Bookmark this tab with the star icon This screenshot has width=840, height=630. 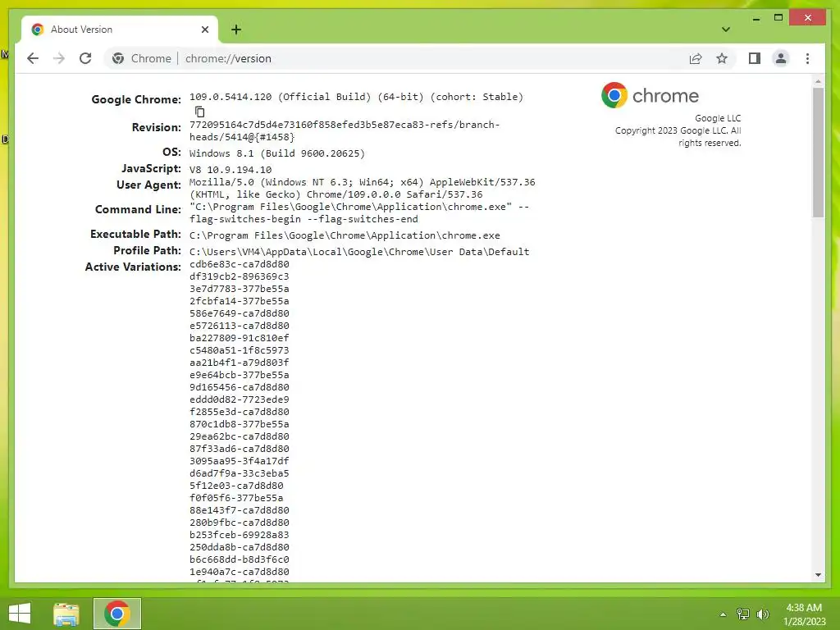722,58
